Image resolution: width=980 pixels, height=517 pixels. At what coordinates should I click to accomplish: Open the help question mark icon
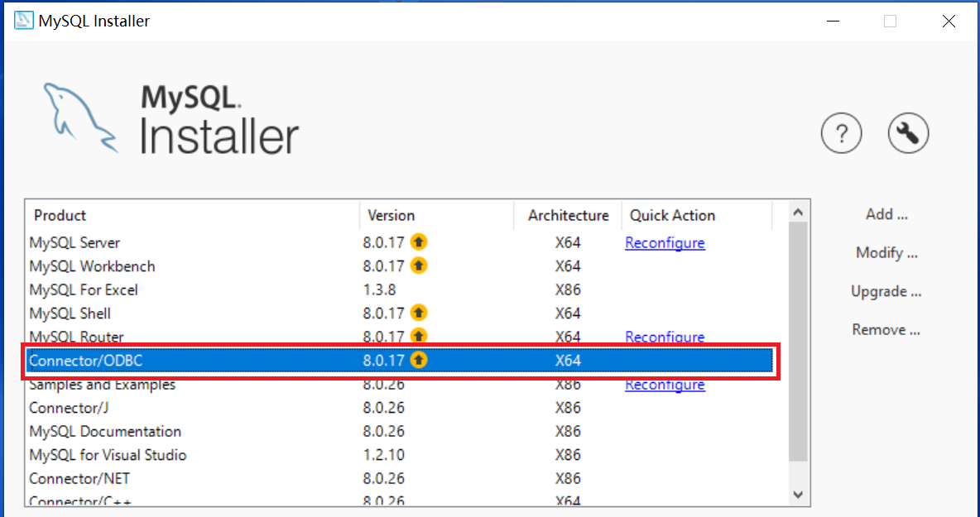(x=841, y=133)
